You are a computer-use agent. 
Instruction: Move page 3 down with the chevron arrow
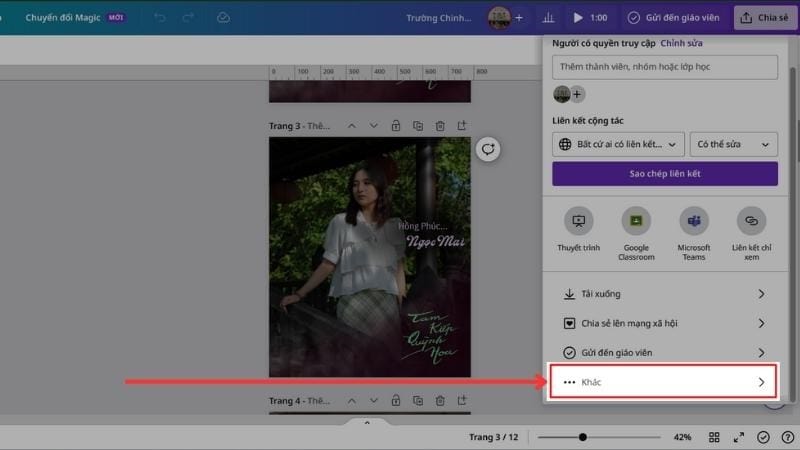pos(374,126)
